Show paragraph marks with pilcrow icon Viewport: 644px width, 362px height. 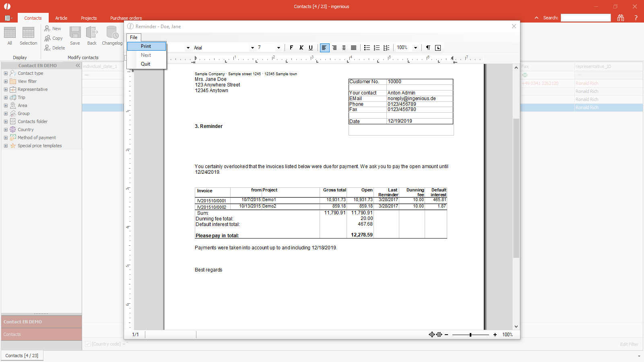[428, 47]
